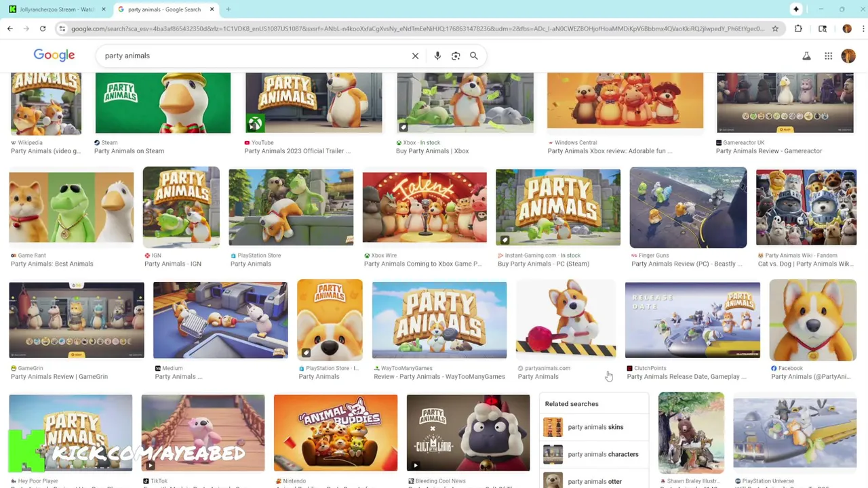This screenshot has width=868, height=488.
Task: Open PlayStation Store corgi face thumbnail
Action: pyautogui.click(x=330, y=320)
